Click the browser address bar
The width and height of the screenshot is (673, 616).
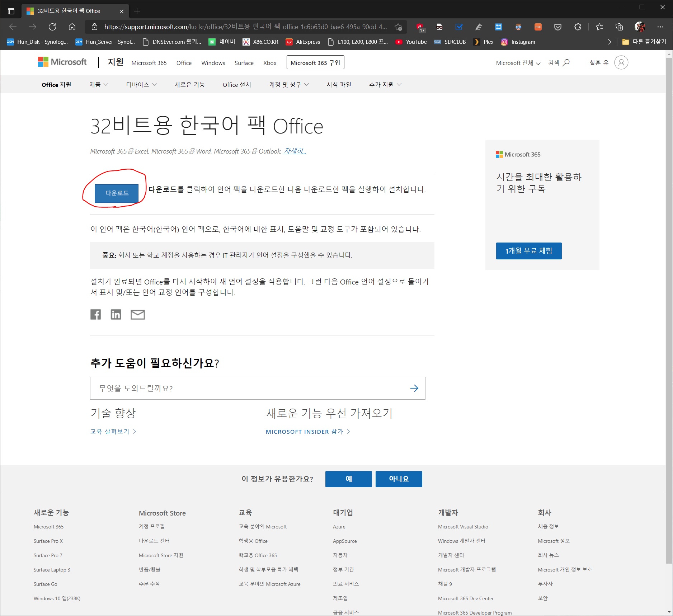[245, 27]
